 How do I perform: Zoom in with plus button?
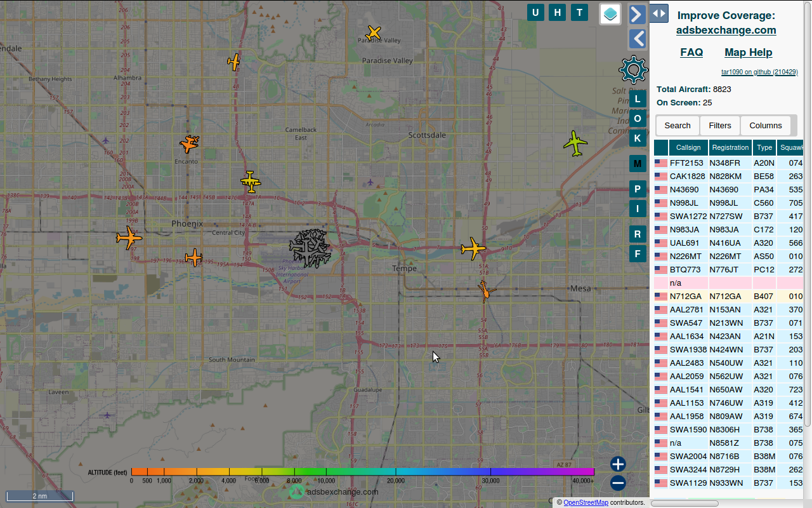[618, 464]
